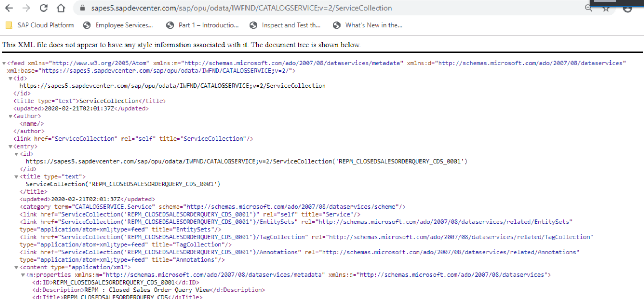The width and height of the screenshot is (644, 299).
Task: Open the Inspect and Test bookmark
Action: 285,25
